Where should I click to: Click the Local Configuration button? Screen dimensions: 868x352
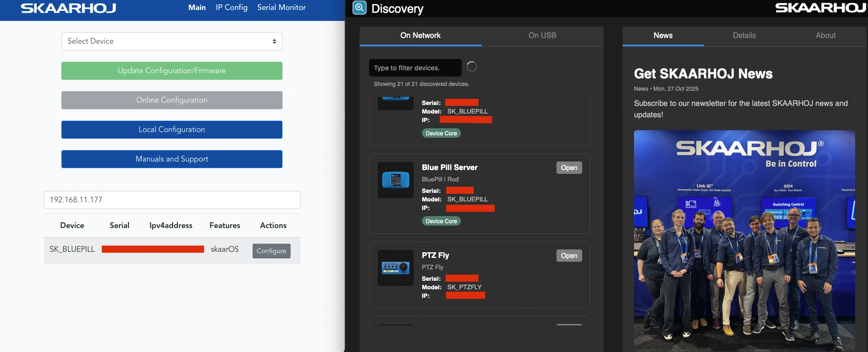(x=172, y=130)
